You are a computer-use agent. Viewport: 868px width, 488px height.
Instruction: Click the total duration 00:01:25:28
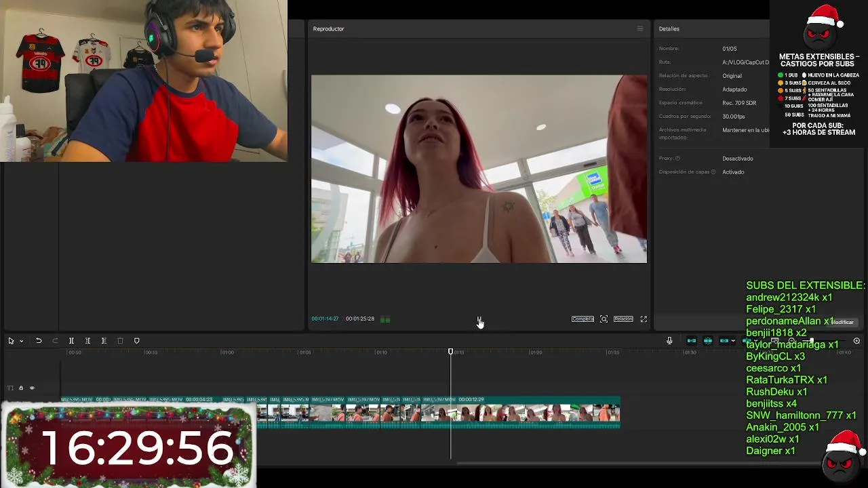360,319
